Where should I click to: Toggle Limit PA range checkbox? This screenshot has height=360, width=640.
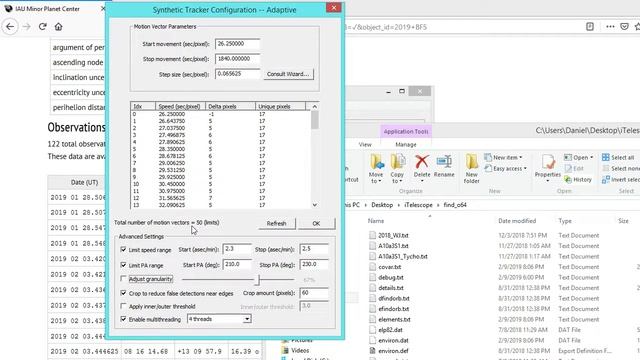(123, 265)
